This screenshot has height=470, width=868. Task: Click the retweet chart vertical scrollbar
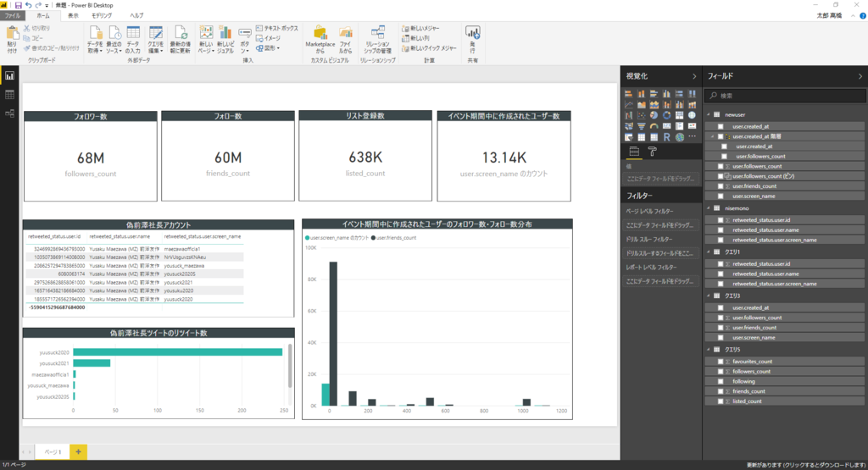click(290, 366)
